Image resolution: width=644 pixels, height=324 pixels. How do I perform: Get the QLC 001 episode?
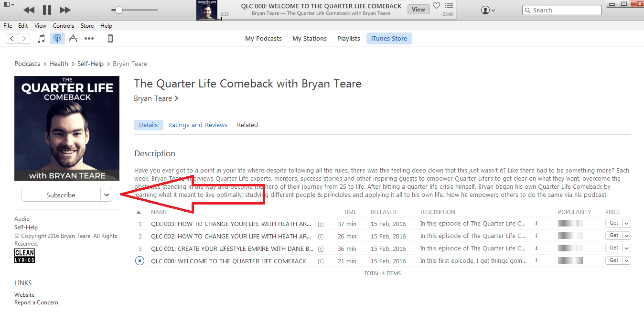click(x=614, y=248)
